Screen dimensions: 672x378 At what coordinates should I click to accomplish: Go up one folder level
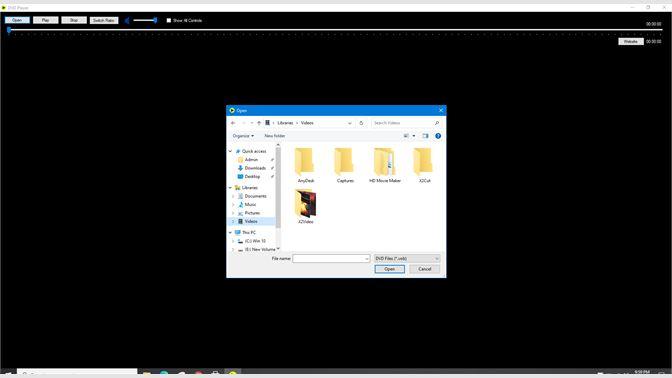coord(259,123)
